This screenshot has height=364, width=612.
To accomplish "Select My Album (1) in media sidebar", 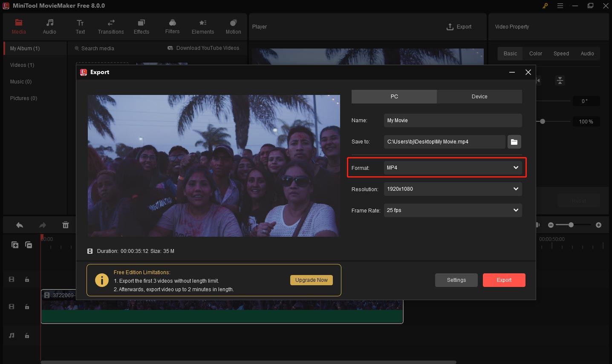I will point(35,49).
